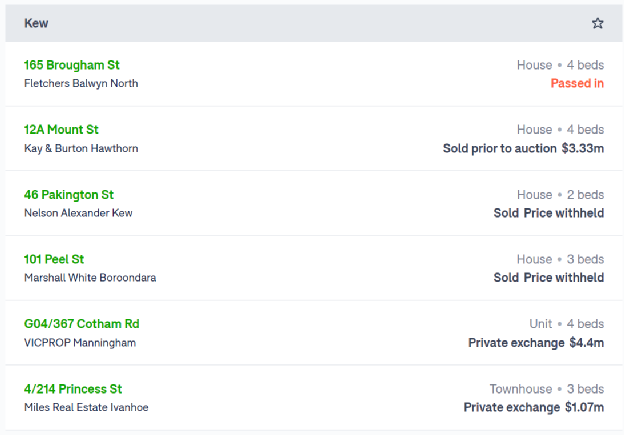Click the Kew suburb header

(36, 23)
